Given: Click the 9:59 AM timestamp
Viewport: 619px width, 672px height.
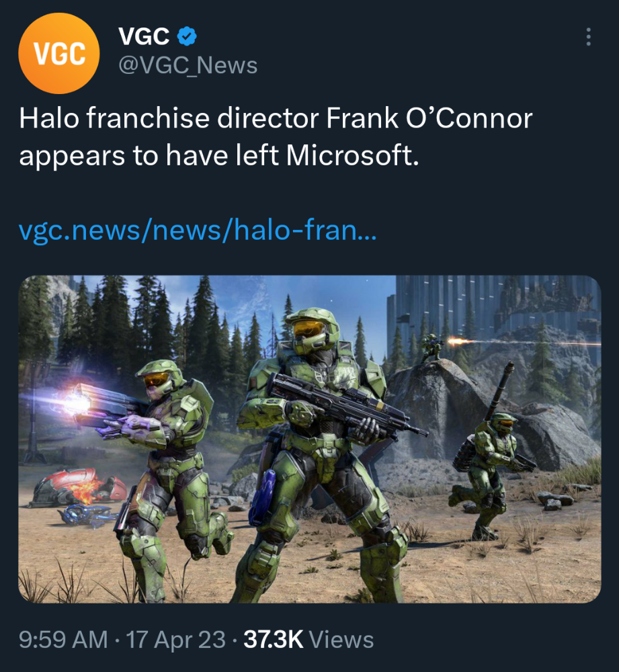Looking at the screenshot, I should tap(63, 640).
